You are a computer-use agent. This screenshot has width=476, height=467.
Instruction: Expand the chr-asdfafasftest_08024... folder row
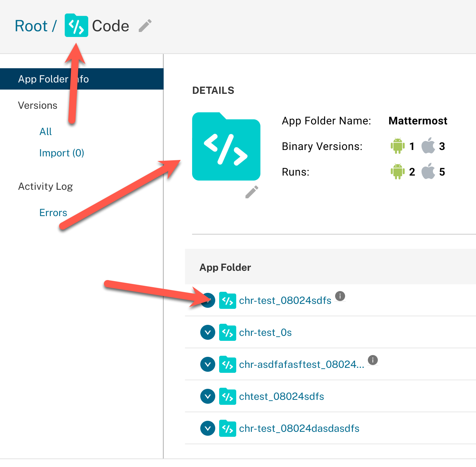(x=208, y=364)
